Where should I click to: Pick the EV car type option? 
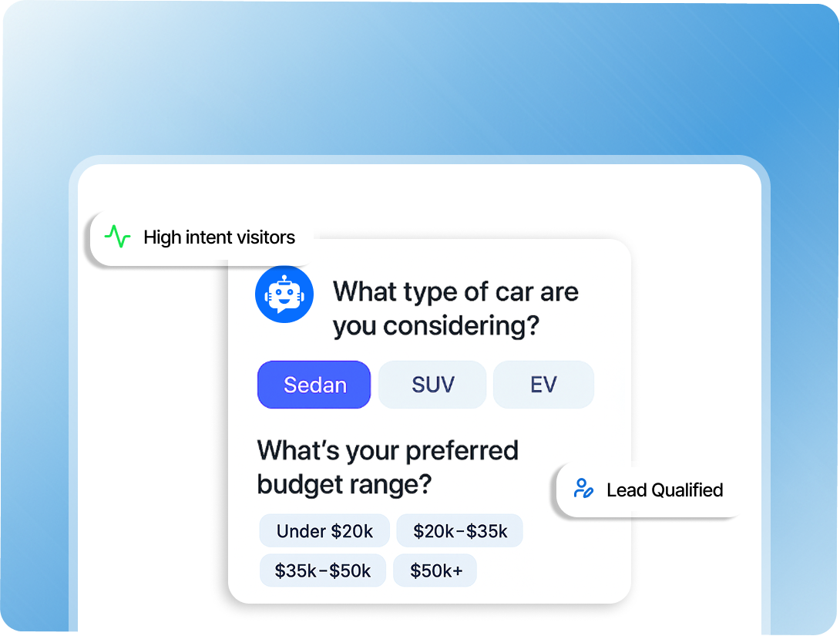(543, 385)
